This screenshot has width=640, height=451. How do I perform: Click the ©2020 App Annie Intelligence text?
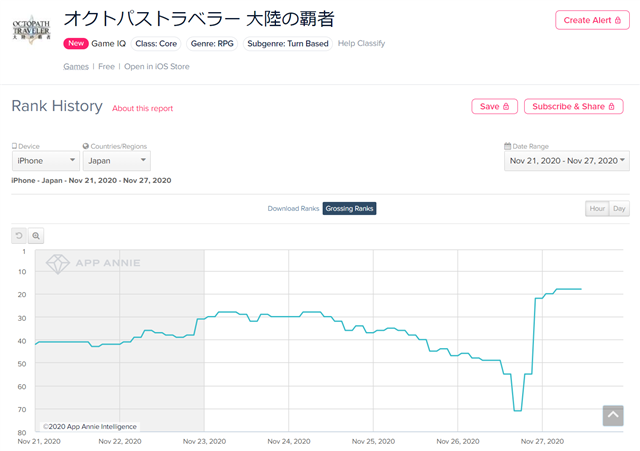coord(90,427)
